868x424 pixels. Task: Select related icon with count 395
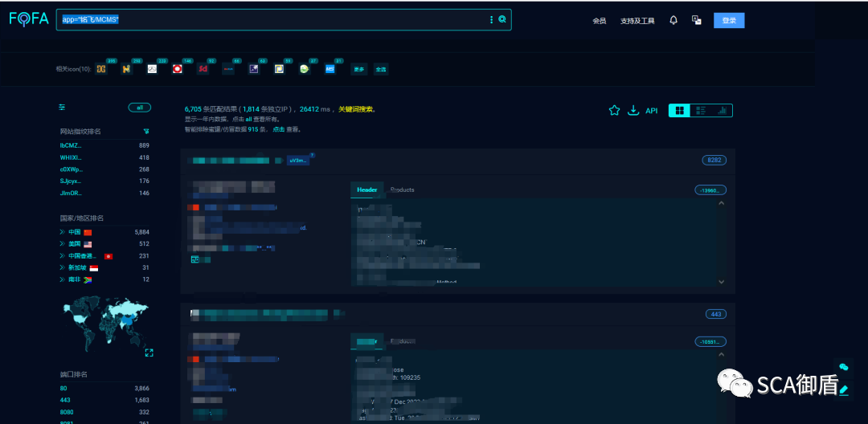[x=100, y=69]
